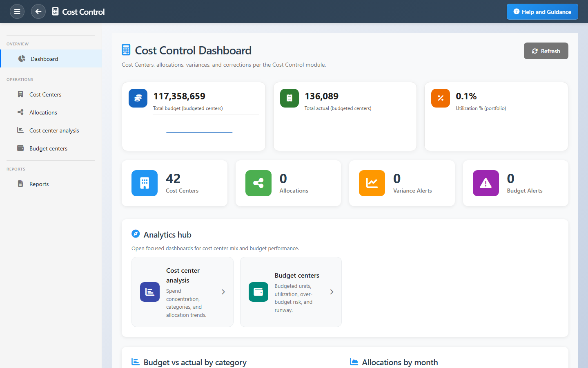The height and width of the screenshot is (368, 588).
Task: Click the Budget vs actual by category heading
Action: pyautogui.click(x=195, y=362)
